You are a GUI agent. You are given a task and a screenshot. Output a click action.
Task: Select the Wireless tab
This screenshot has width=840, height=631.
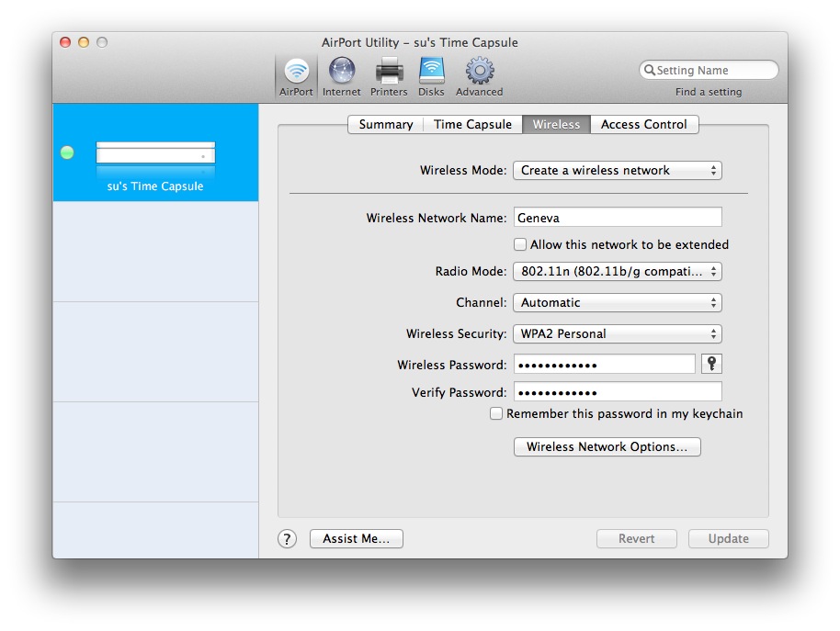556,124
